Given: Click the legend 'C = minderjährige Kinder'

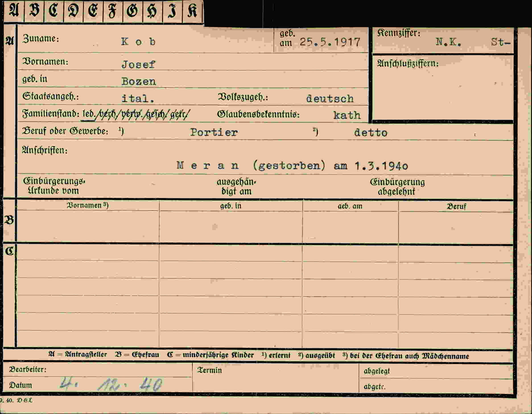Looking at the screenshot, I should [210, 355].
